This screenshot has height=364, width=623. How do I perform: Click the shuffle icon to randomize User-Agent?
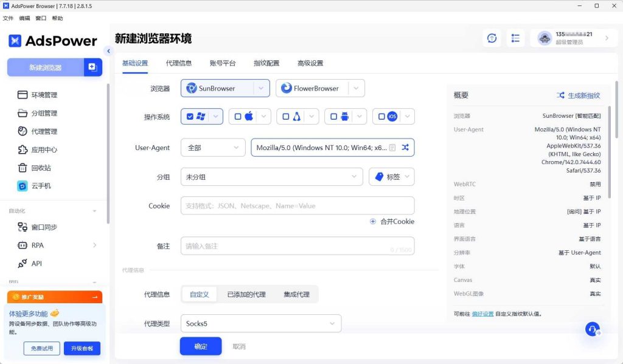click(405, 148)
